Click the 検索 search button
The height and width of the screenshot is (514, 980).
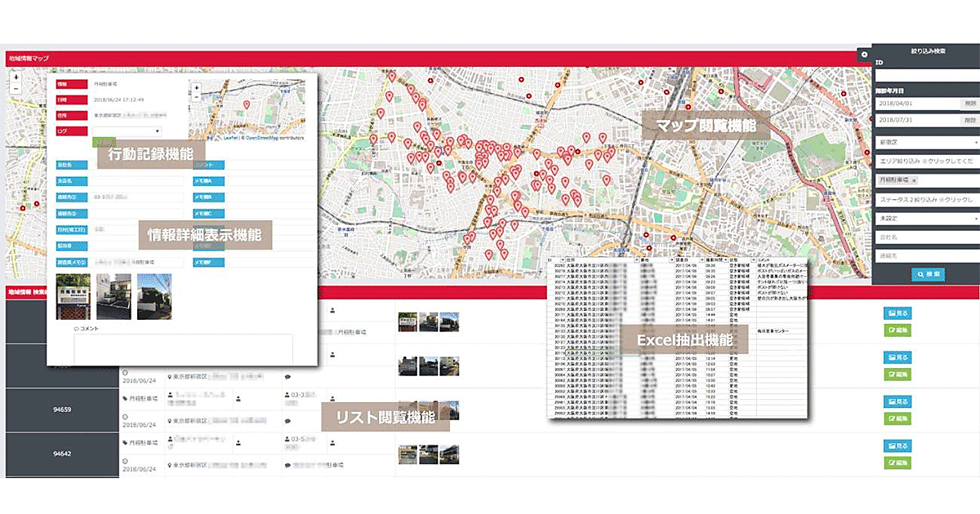pyautogui.click(x=928, y=275)
